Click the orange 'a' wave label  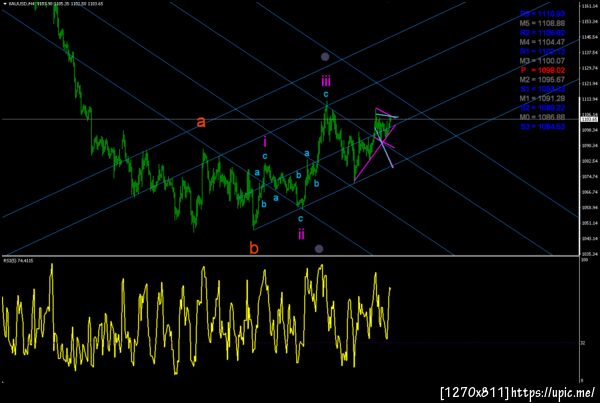tap(201, 122)
